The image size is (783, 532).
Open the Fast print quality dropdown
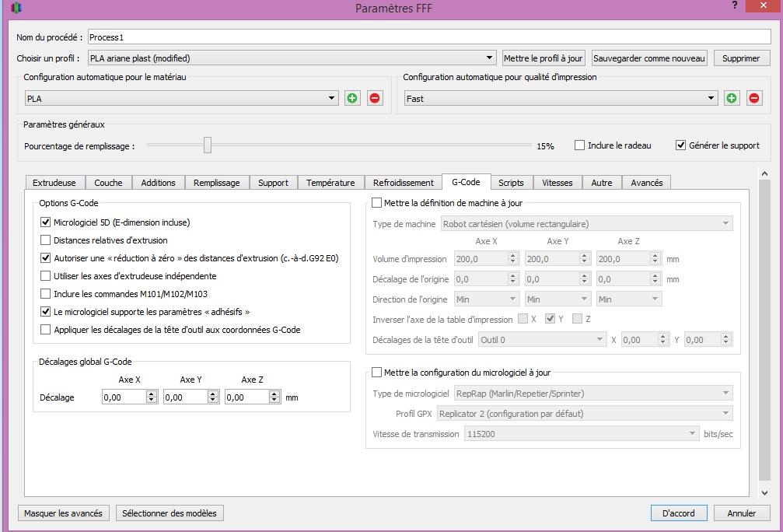pyautogui.click(x=561, y=99)
